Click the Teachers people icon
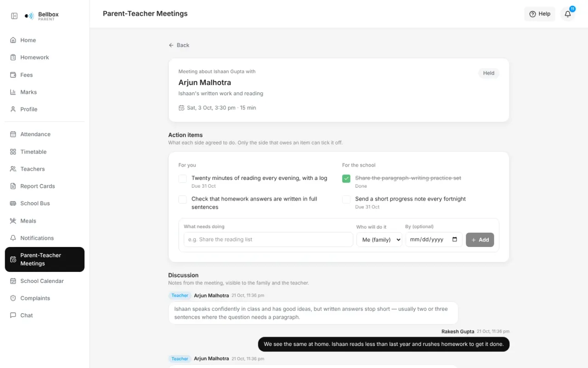The width and height of the screenshot is (588, 368). 13,169
